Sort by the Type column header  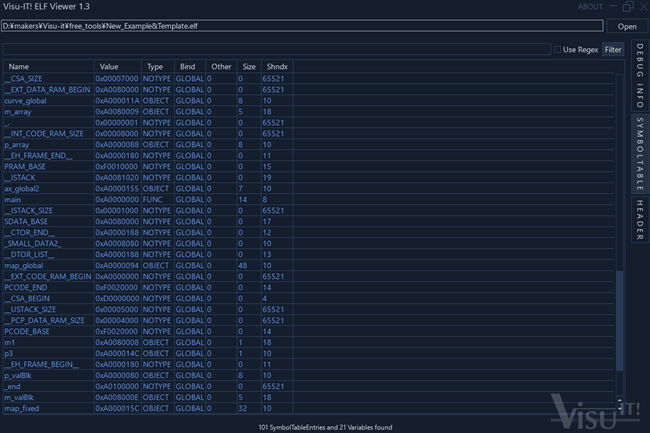coord(158,67)
